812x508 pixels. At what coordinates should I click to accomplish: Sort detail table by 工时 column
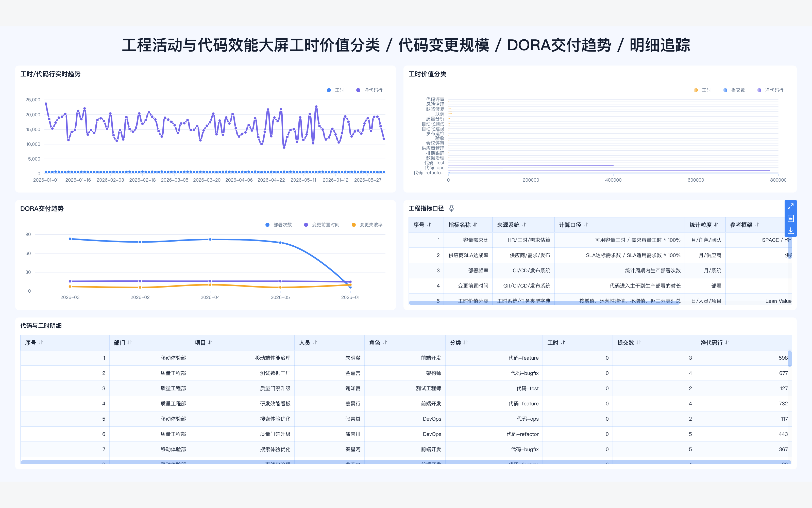(563, 343)
